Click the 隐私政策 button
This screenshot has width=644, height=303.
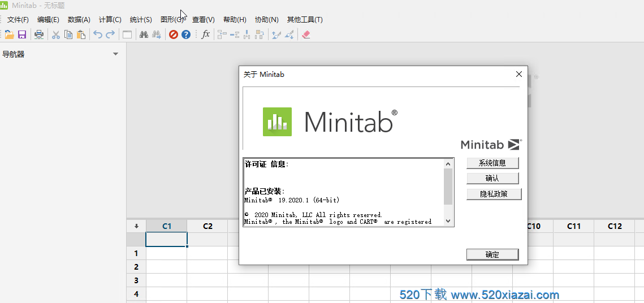494,194
